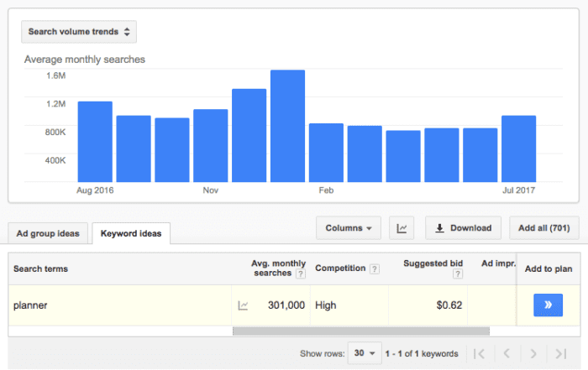The image size is (588, 370).
Task: Go to first page pagination icon
Action: click(x=479, y=353)
